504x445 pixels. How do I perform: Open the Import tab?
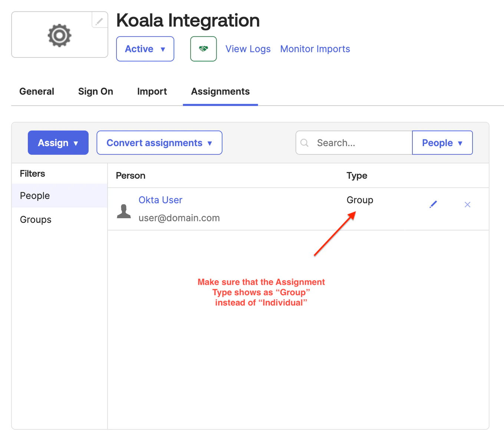pyautogui.click(x=152, y=91)
